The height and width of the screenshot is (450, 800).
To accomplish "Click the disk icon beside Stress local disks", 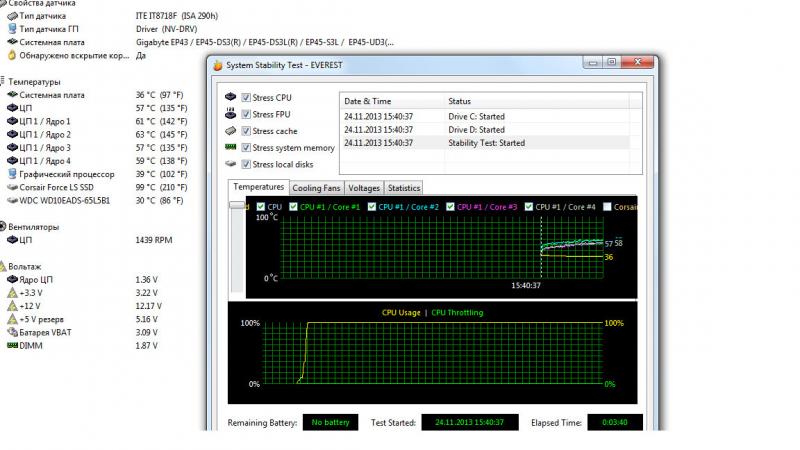I will click(231, 164).
